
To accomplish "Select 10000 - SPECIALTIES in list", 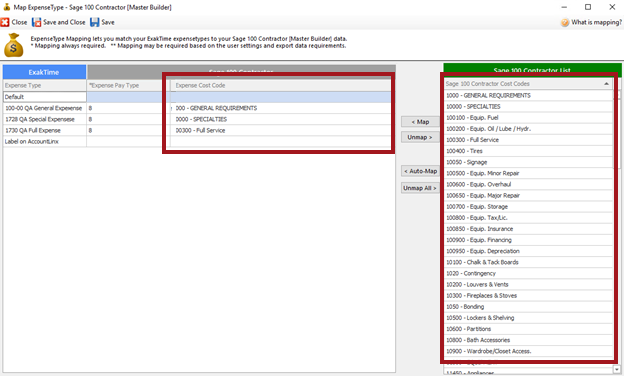I will [528, 107].
